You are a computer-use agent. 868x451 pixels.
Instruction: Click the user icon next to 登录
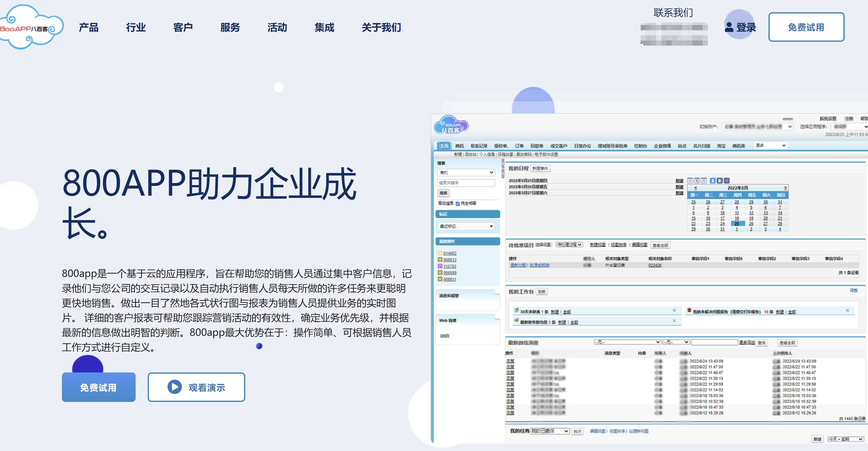(x=729, y=27)
